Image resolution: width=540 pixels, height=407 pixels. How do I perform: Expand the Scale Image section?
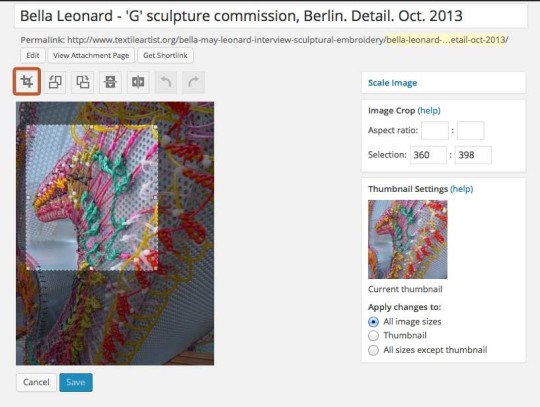(392, 83)
